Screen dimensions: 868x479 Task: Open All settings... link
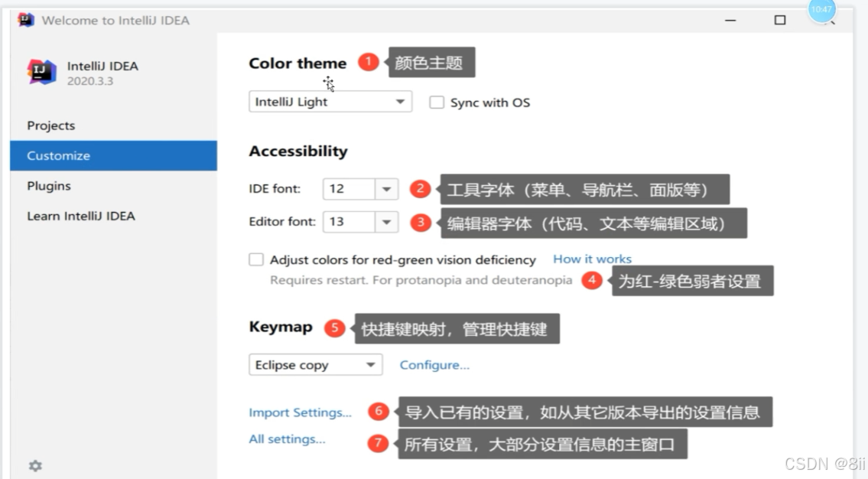[287, 439]
